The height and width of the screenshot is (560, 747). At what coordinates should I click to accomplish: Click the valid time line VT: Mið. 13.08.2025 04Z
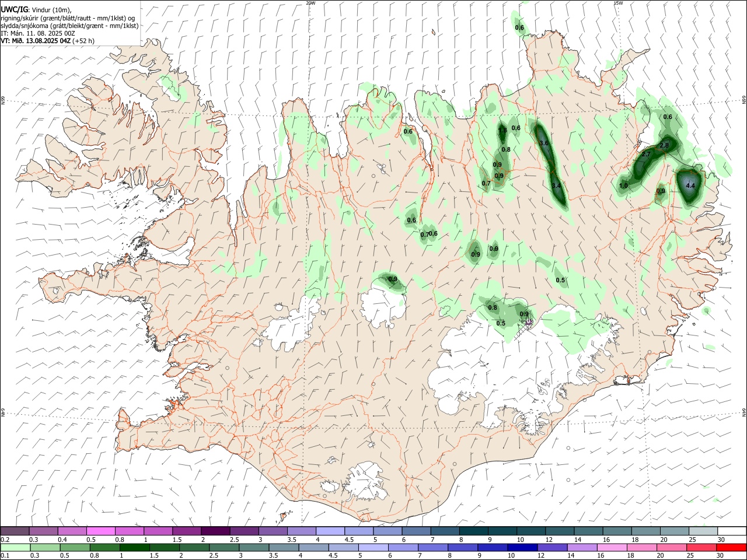36,41
